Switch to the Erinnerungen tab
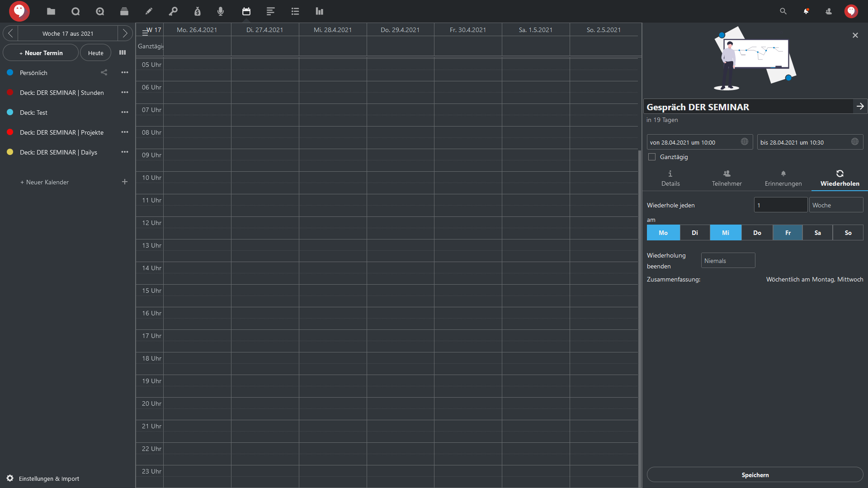 [x=783, y=178]
